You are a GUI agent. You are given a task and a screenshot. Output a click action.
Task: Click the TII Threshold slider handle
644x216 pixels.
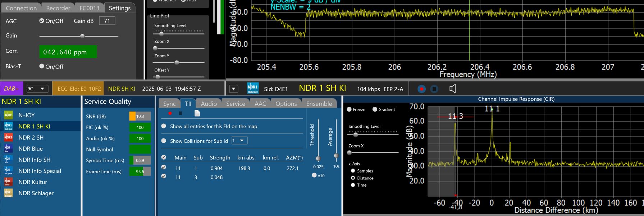tap(318, 158)
